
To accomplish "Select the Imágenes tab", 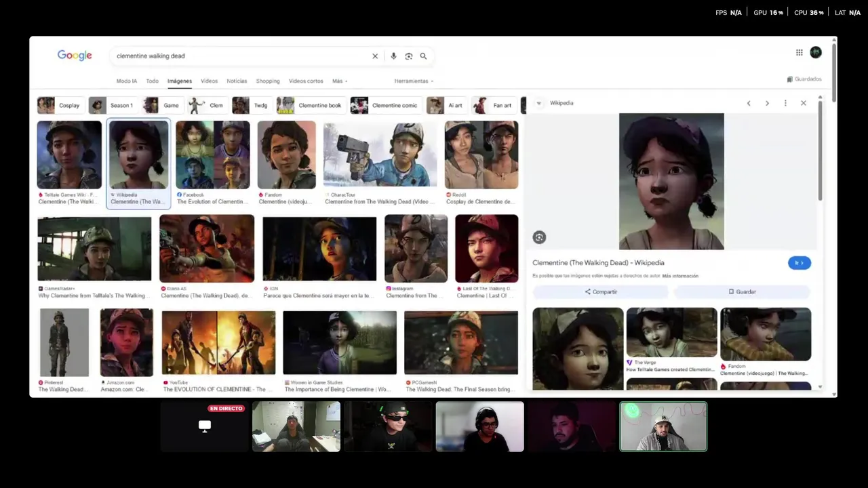I will coord(180,81).
